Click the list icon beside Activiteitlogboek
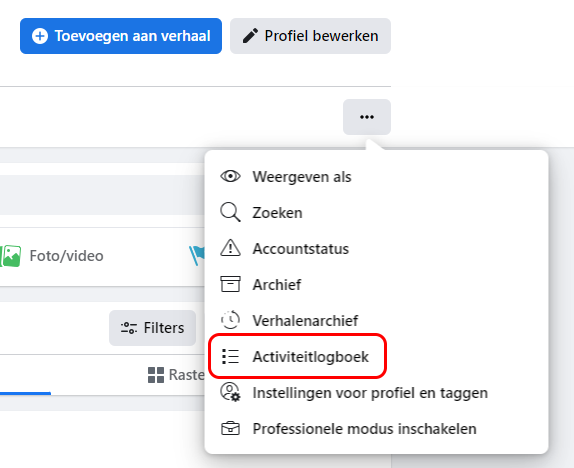The image size is (574, 468). click(x=230, y=356)
